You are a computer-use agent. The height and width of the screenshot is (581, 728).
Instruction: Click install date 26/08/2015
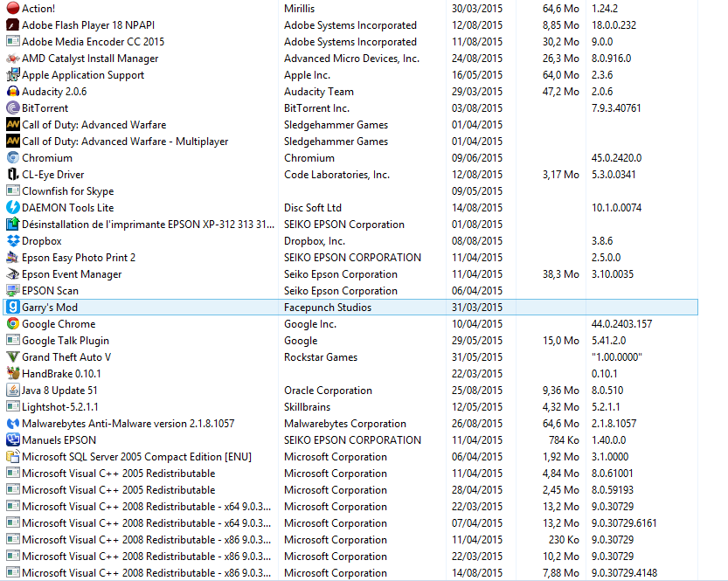tap(477, 423)
